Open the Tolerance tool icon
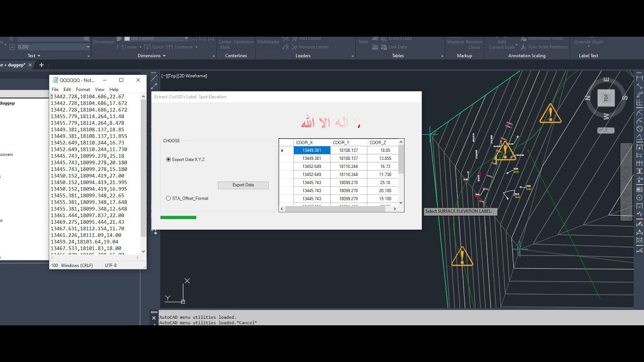Image resolution: width=644 pixels, height=362 pixels. (639, 190)
